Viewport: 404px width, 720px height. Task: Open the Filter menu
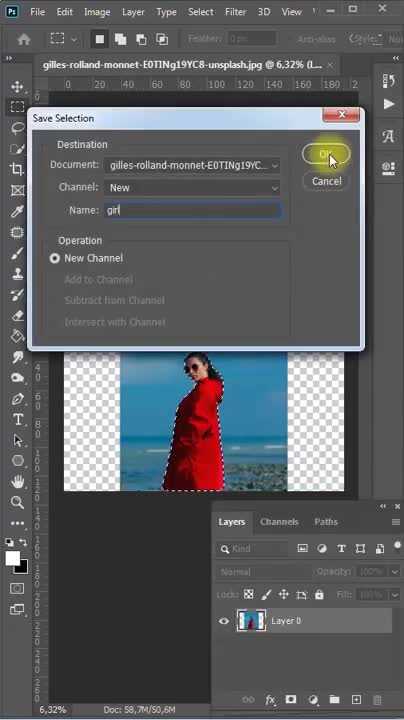(x=236, y=12)
